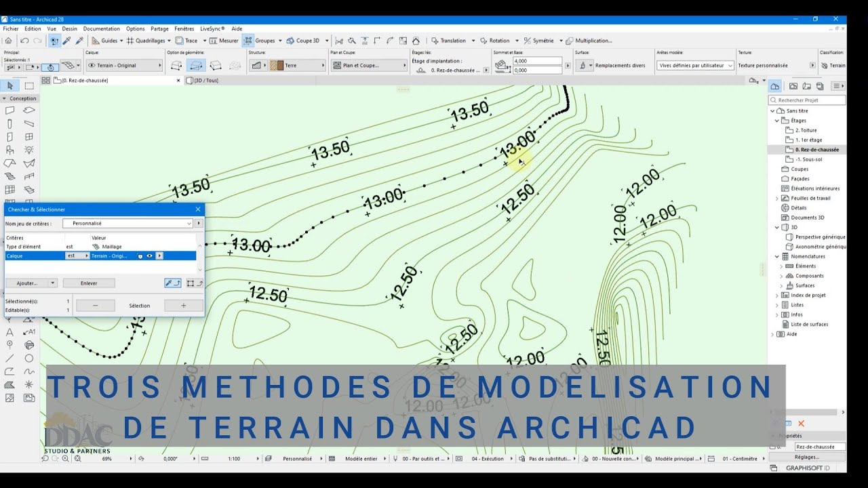Image resolution: width=868 pixels, height=488 pixels.
Task: Open the 'est' operator dropdown in Calque row
Action: [x=77, y=256]
